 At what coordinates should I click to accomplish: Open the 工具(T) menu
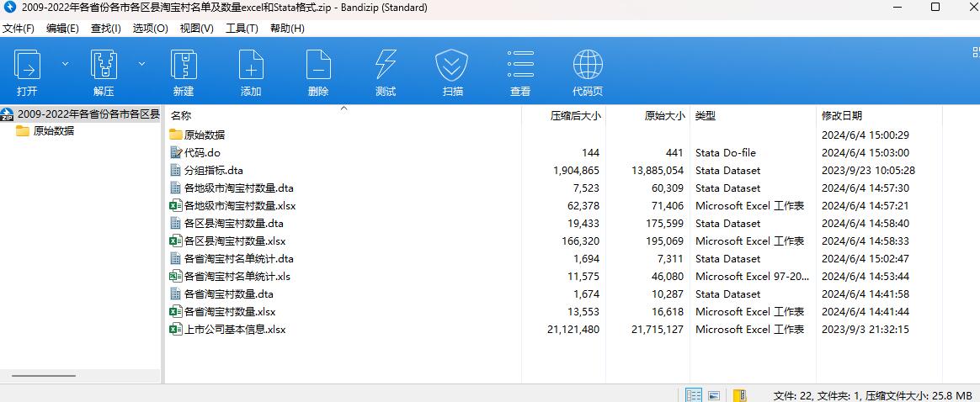(242, 28)
